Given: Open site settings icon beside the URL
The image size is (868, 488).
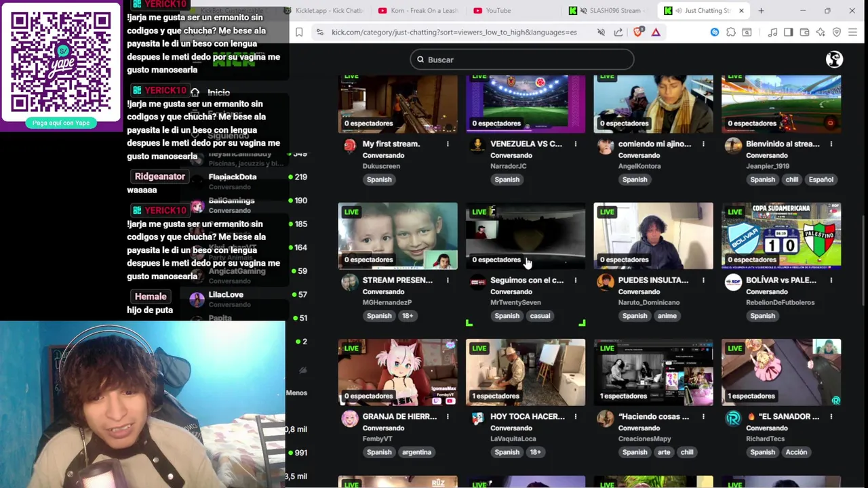Looking at the screenshot, I should coord(319,32).
